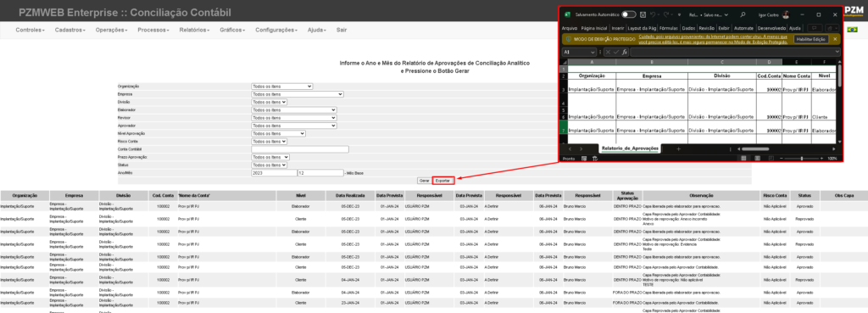The image size is (868, 313).
Task: Click the macro record icon in status bar
Action: [584, 159]
